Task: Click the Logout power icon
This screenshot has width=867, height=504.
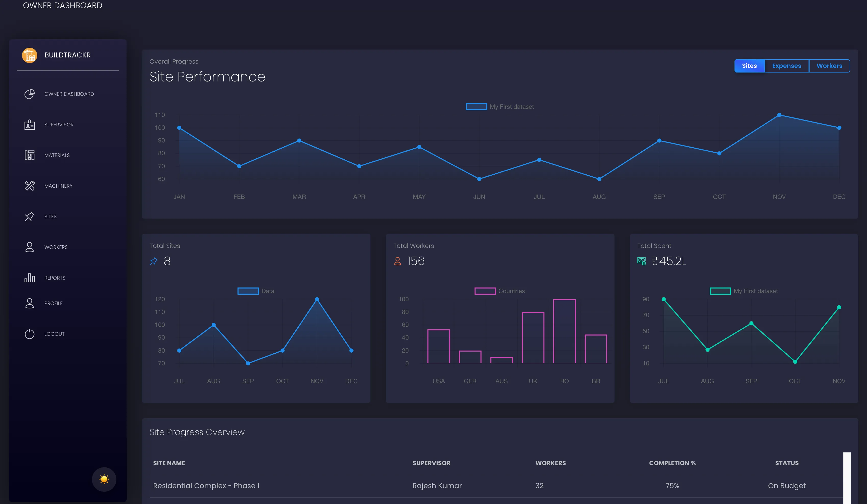Action: click(x=30, y=334)
